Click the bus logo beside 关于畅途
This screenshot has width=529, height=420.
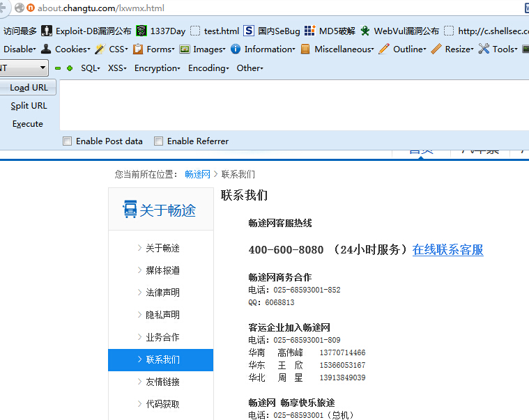point(130,210)
